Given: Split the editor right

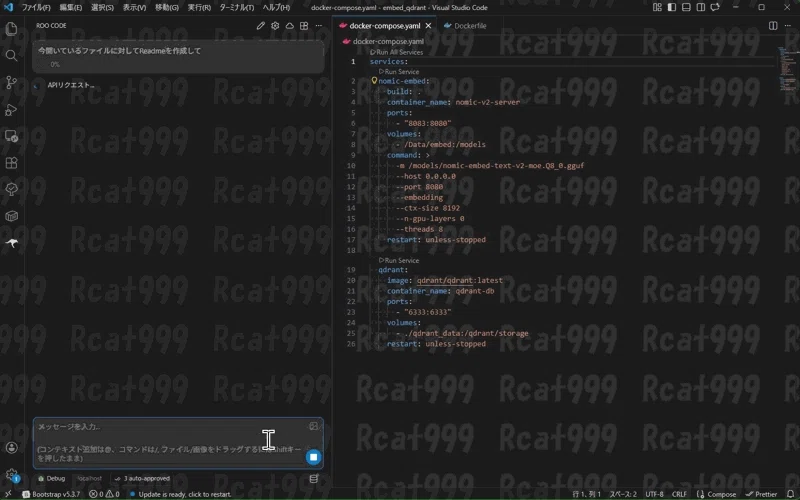Looking at the screenshot, I should pyautogui.click(x=773, y=26).
